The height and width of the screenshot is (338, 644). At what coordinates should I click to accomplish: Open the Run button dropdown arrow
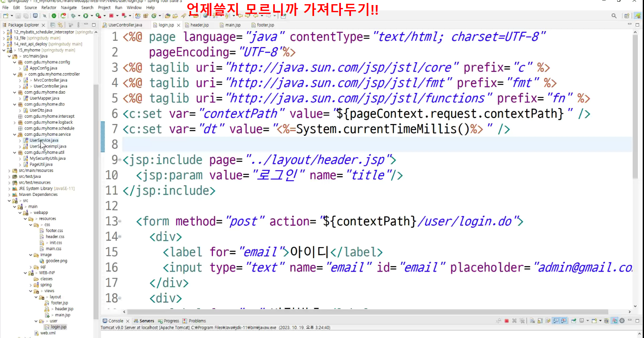(91, 16)
